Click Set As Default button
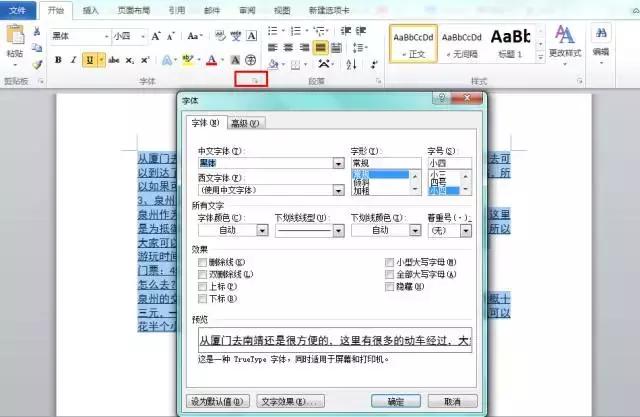Viewport: 640px width, 417px height. pyautogui.click(x=218, y=401)
